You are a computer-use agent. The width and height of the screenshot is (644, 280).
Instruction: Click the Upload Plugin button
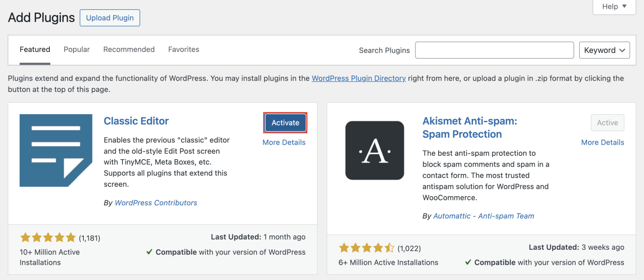109,18
